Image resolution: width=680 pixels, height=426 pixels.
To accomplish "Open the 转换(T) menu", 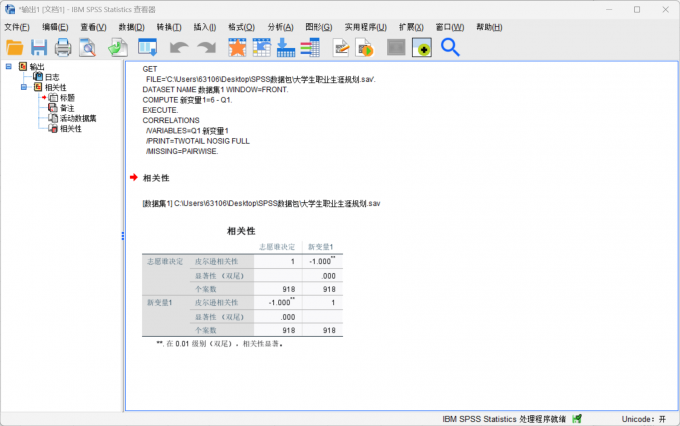I will click(169, 27).
